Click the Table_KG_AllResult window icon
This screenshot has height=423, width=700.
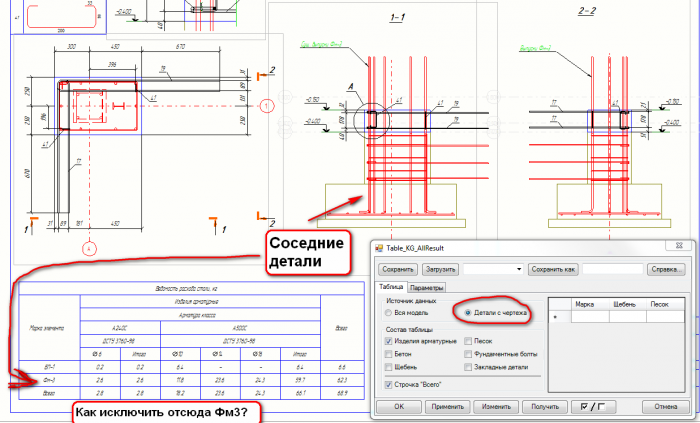tap(379, 249)
